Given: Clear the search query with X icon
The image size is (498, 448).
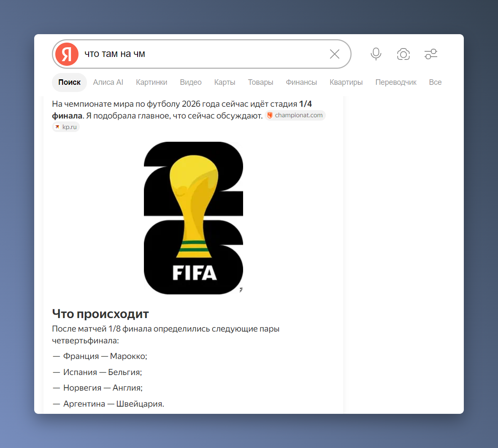Looking at the screenshot, I should click(334, 54).
